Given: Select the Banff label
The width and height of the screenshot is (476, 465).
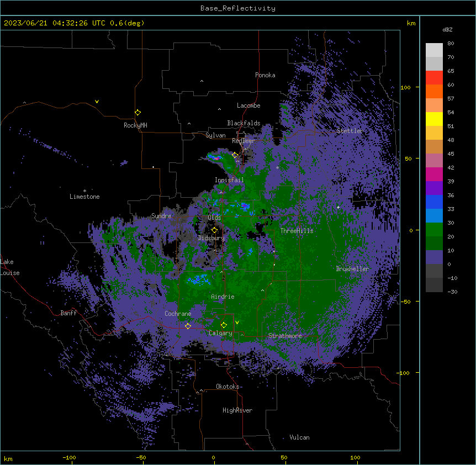Looking at the screenshot, I should pyautogui.click(x=68, y=313).
